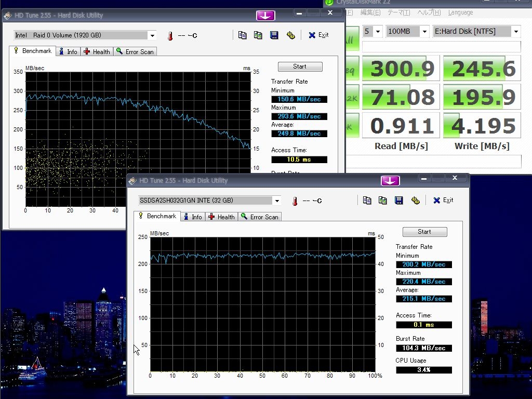Click maximum transfer rate 293.6 MB/sec

[299, 116]
